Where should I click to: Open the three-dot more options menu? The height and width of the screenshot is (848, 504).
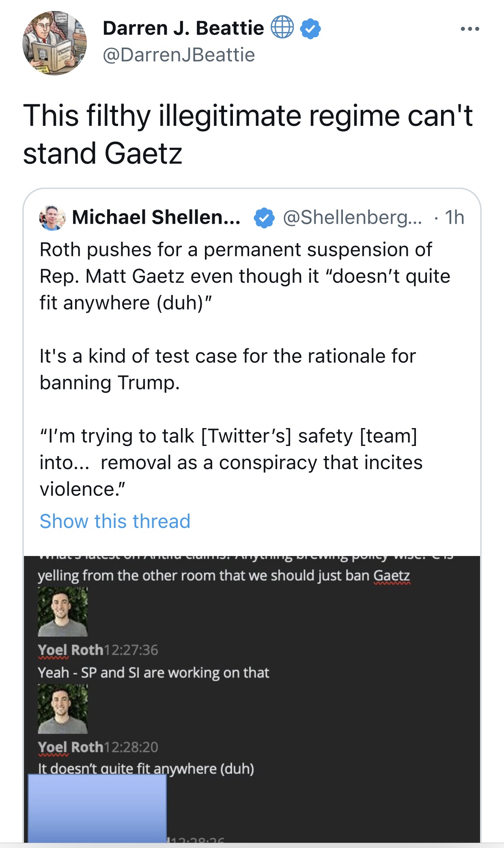click(470, 29)
